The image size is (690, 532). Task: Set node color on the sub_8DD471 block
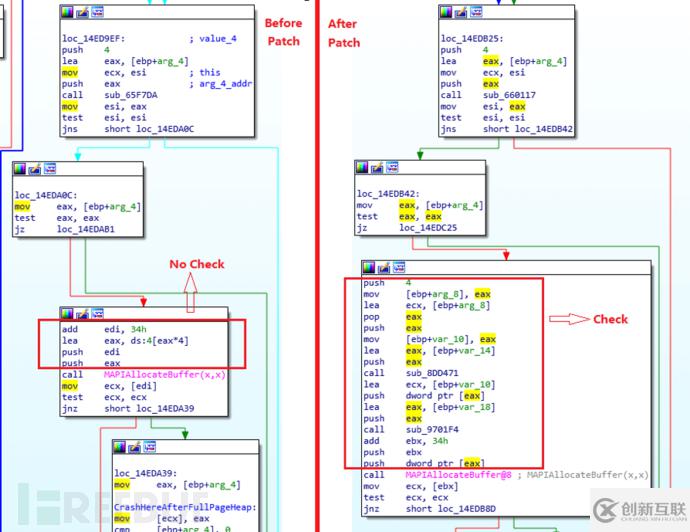pos(369,267)
